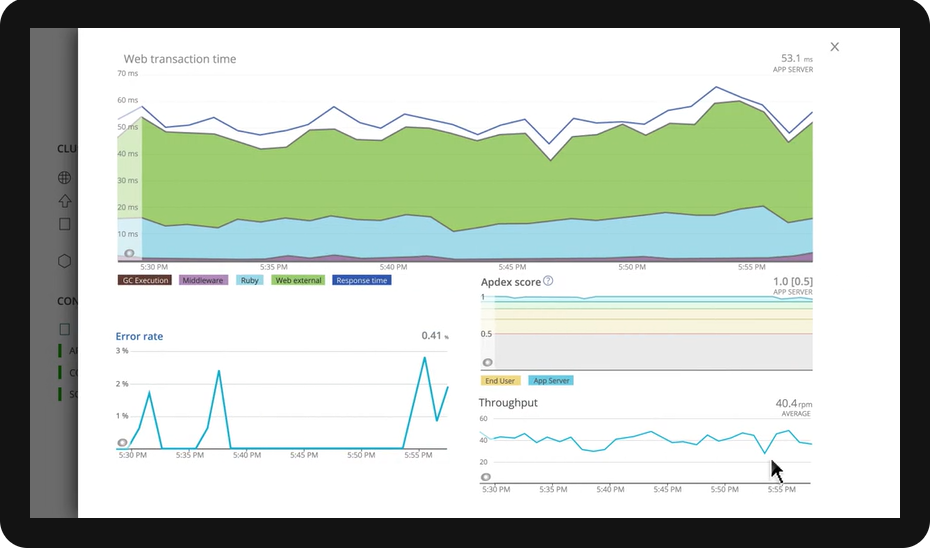Toggle the Middleware legend series
The height and width of the screenshot is (550, 930).
pyautogui.click(x=203, y=281)
